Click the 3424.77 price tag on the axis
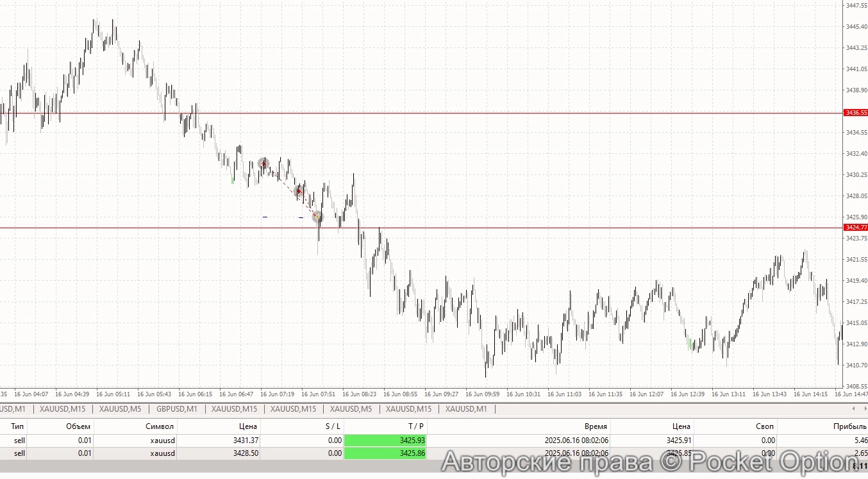Viewport: 868px width, 479px height. (x=856, y=227)
